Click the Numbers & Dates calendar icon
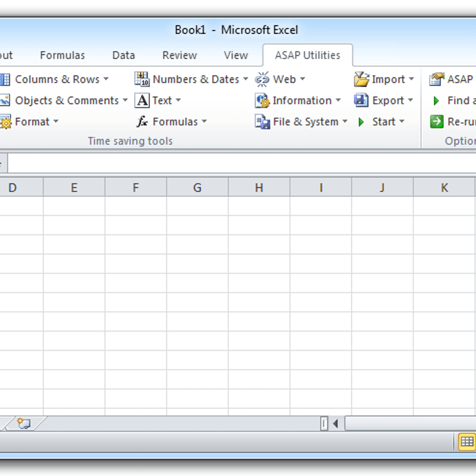Viewport: 476px width, 476px height. coord(142,79)
